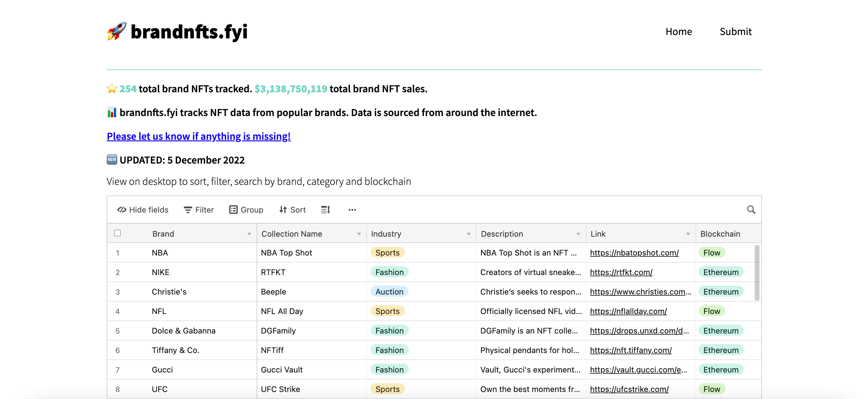Expand the Link column dropdown arrow
Screen dimensions: 868x399
pyautogui.click(x=688, y=234)
